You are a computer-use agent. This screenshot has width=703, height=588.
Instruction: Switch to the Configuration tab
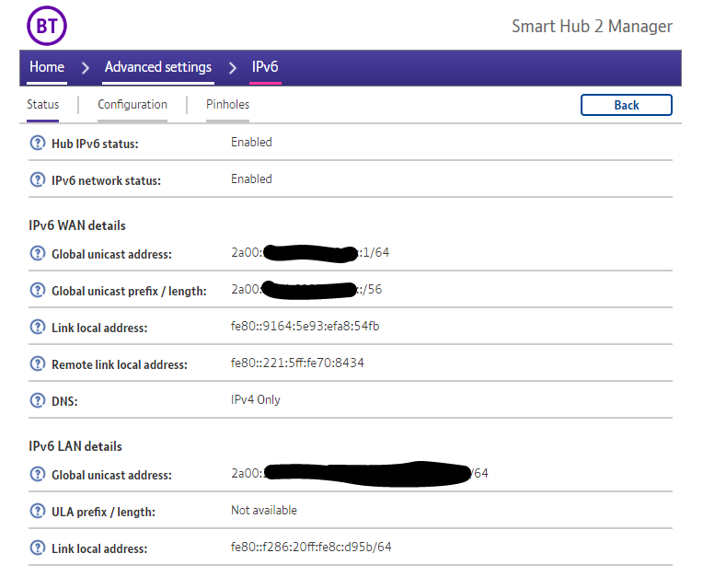pos(133,105)
